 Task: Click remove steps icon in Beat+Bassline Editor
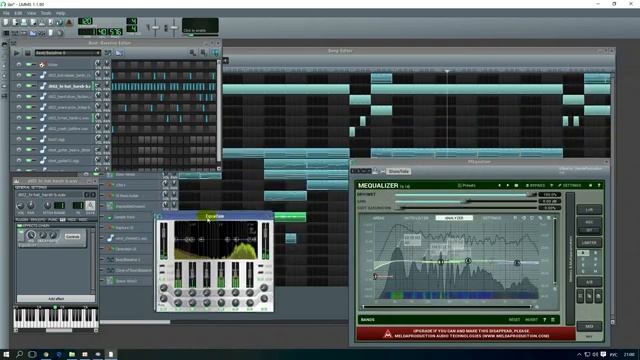(x=193, y=53)
